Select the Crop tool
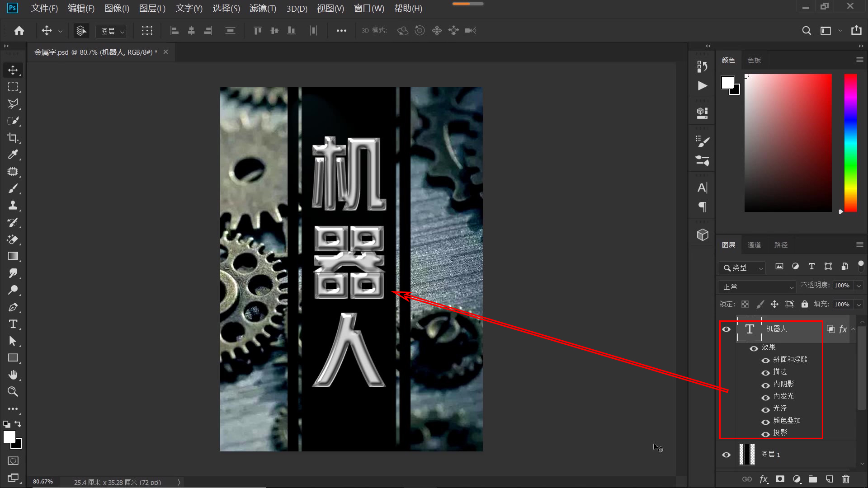Viewport: 868px width, 488px height. coord(13,138)
